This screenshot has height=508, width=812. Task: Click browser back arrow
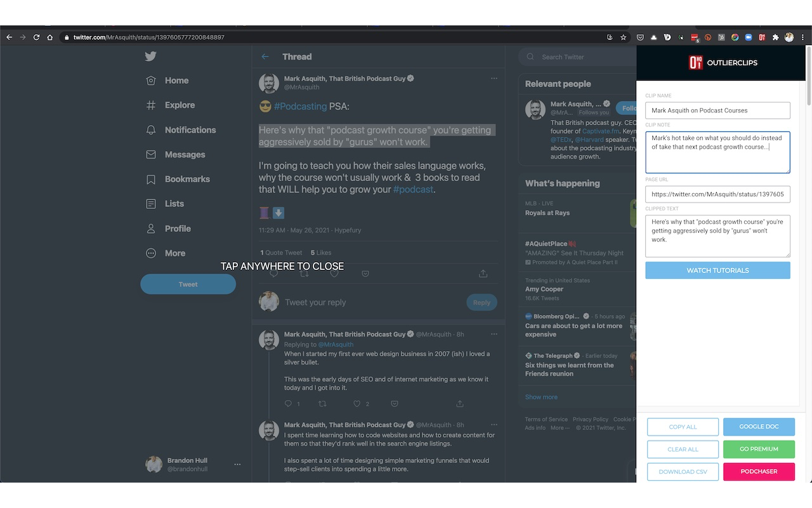tap(9, 37)
